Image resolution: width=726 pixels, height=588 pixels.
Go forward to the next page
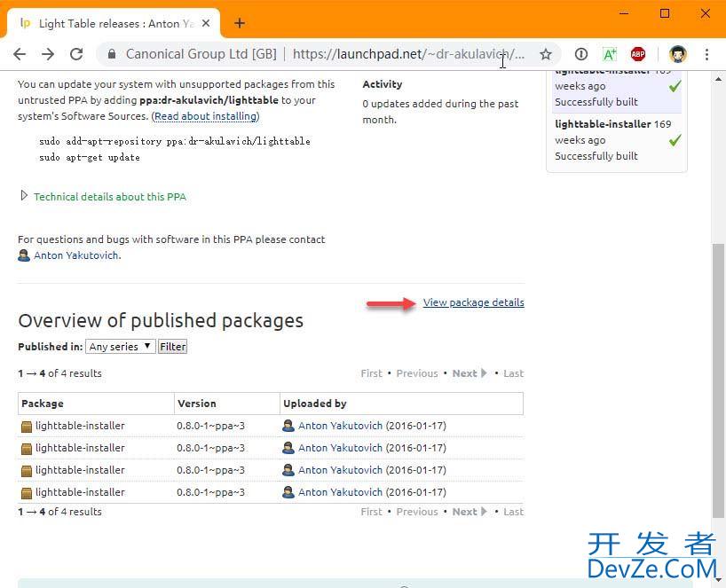click(48, 54)
